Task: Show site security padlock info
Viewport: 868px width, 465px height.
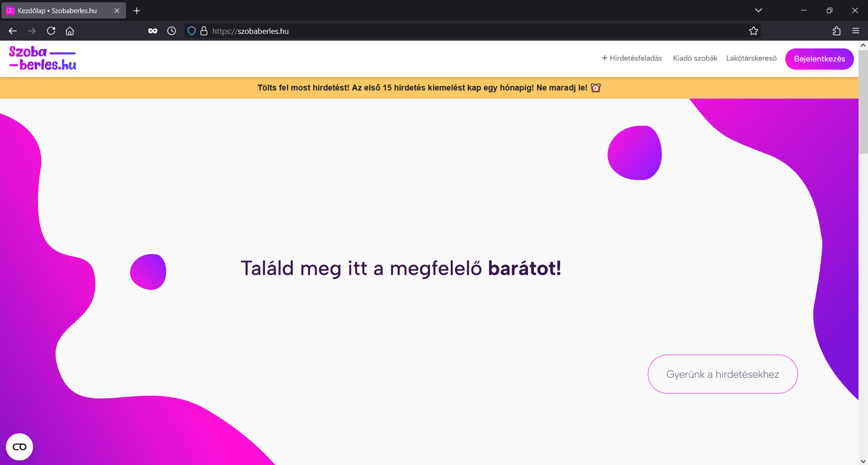Action: (204, 31)
